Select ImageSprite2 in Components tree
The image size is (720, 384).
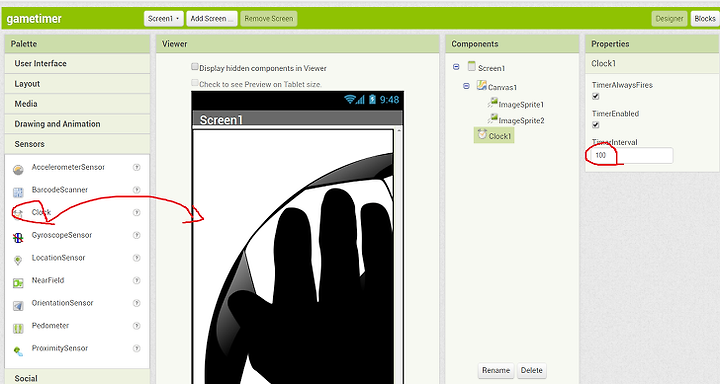coord(521,121)
